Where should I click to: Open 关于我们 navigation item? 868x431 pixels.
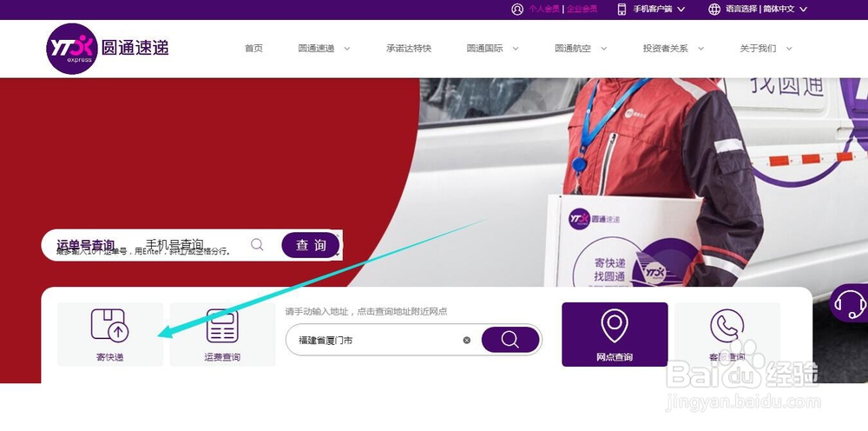click(758, 48)
